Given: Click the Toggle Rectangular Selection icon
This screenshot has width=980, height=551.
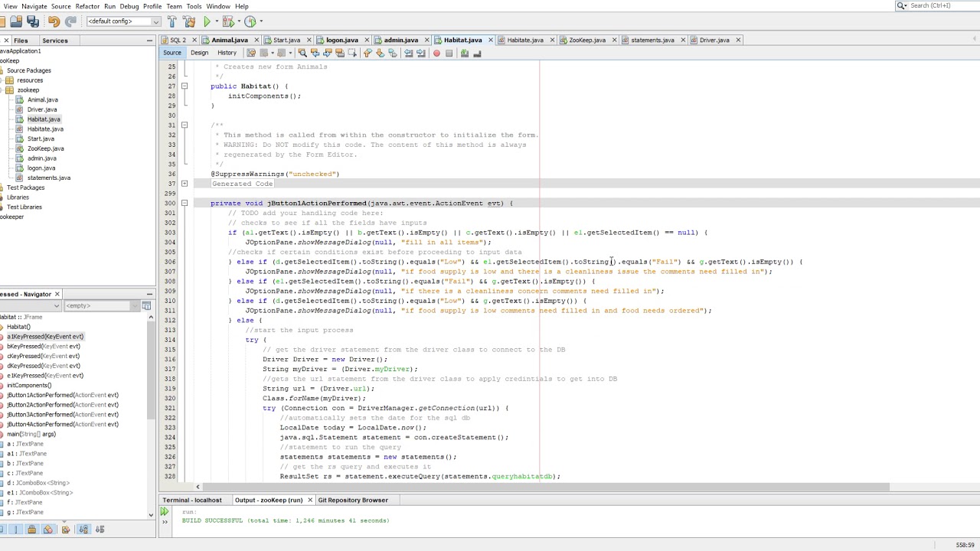Looking at the screenshot, I should tap(354, 53).
